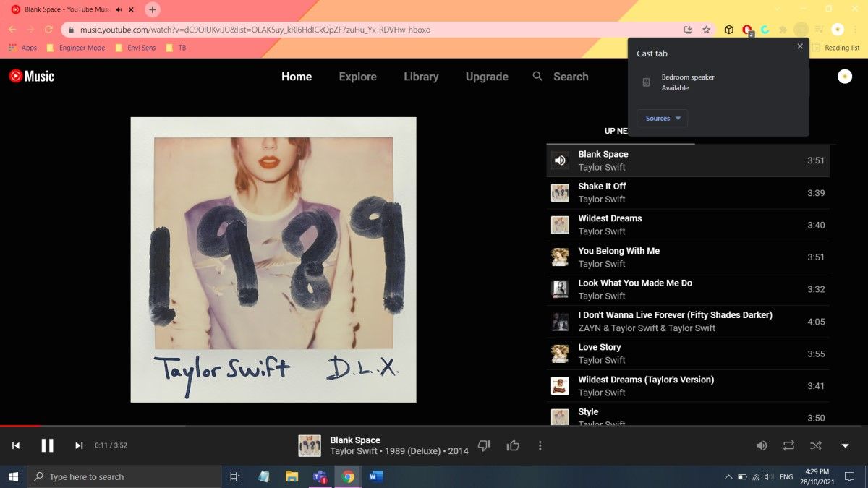Open the Taylor Swift artist link in player bar

click(x=354, y=451)
